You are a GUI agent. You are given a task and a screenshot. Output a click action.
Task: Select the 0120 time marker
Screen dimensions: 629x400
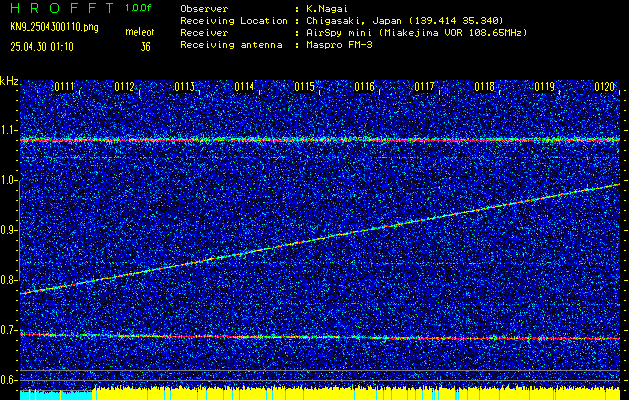tap(605, 87)
